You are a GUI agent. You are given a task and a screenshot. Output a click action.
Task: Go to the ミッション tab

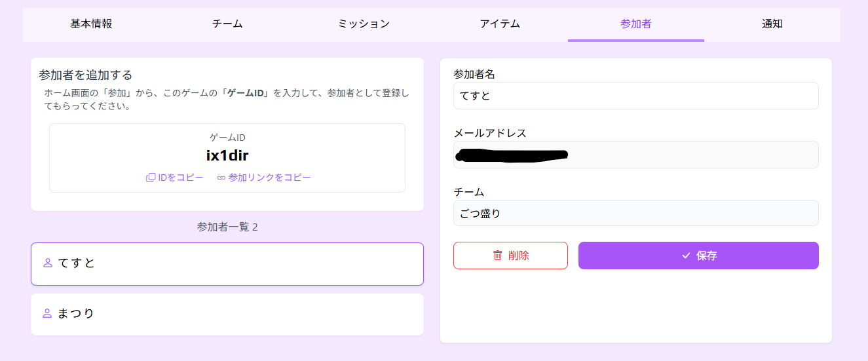(364, 24)
